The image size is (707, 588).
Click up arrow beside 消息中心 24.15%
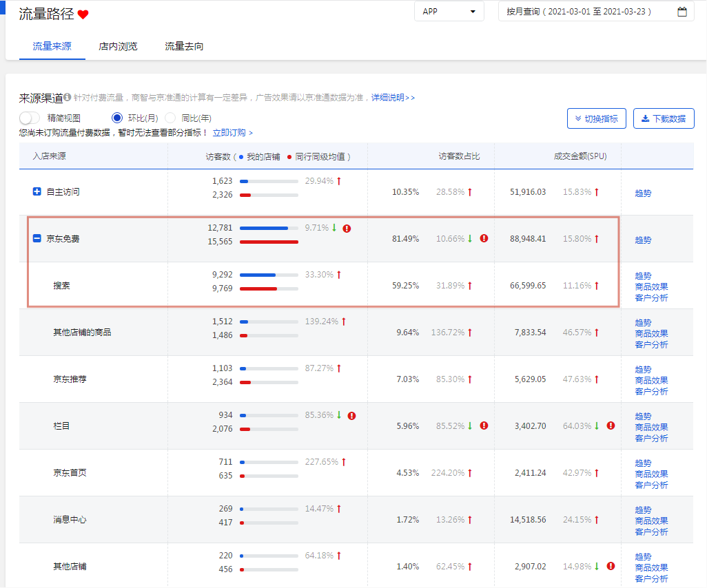(597, 520)
